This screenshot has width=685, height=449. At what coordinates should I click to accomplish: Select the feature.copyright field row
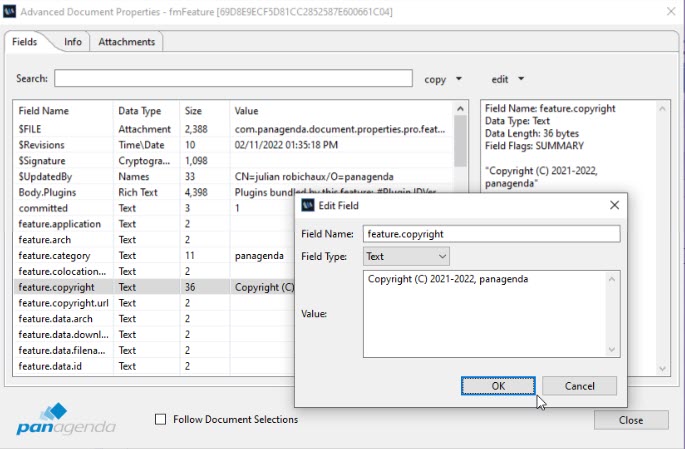(155, 287)
